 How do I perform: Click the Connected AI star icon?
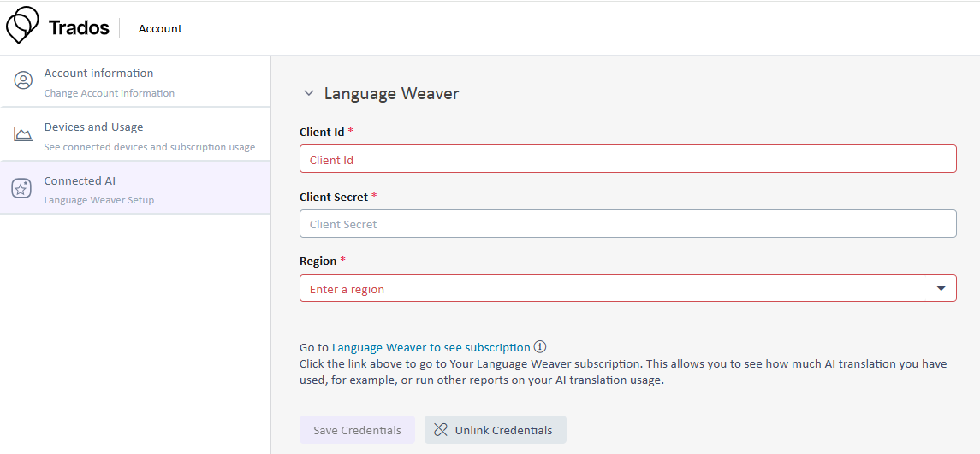(21, 188)
